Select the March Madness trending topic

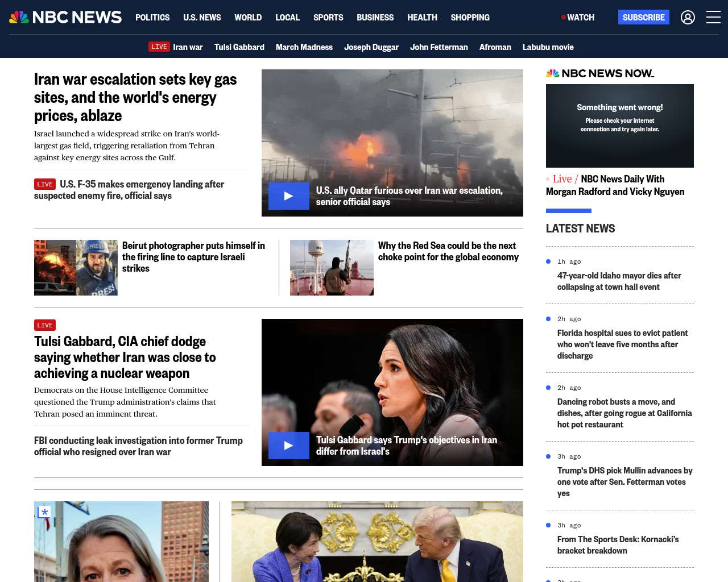304,47
